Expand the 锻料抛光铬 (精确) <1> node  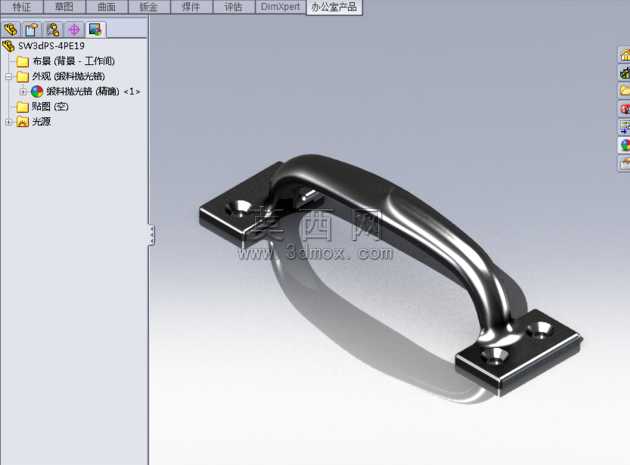(x=23, y=92)
